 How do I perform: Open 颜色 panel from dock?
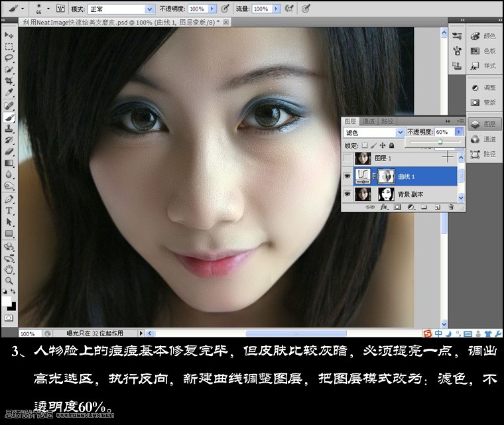point(483,36)
